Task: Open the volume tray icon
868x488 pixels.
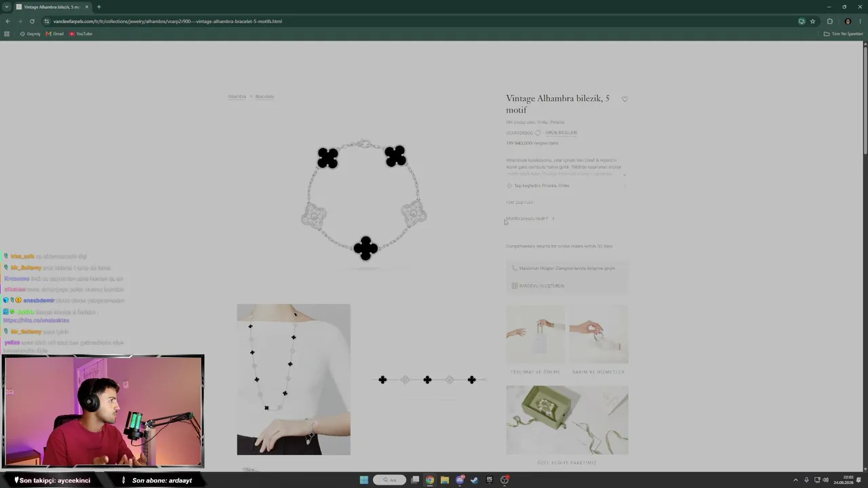Action: pos(825,480)
